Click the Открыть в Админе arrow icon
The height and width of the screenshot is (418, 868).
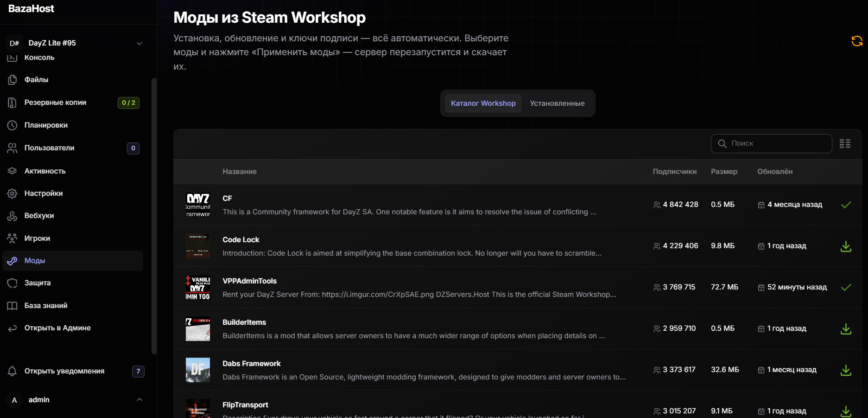13,328
